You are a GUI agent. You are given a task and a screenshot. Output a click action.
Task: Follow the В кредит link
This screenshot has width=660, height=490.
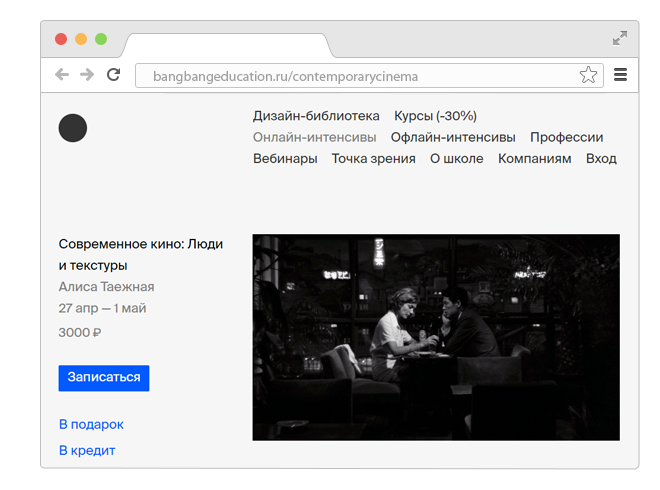coord(87,450)
